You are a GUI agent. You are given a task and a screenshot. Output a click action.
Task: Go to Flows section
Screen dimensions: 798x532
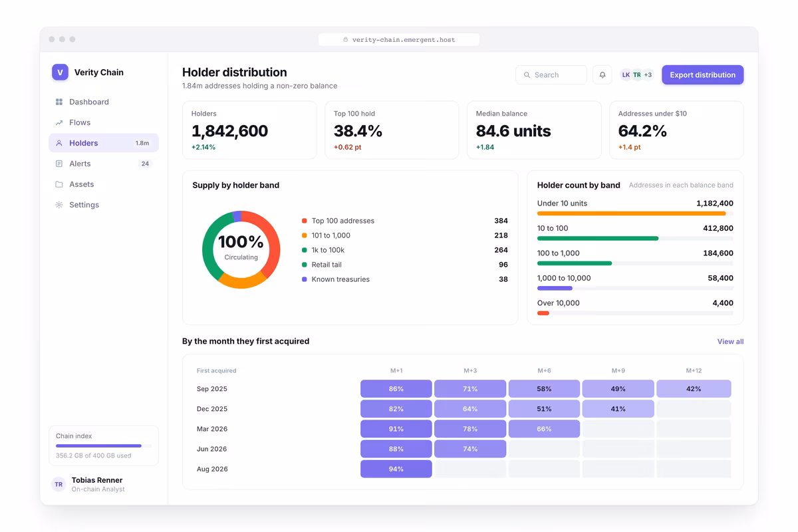pos(104,122)
